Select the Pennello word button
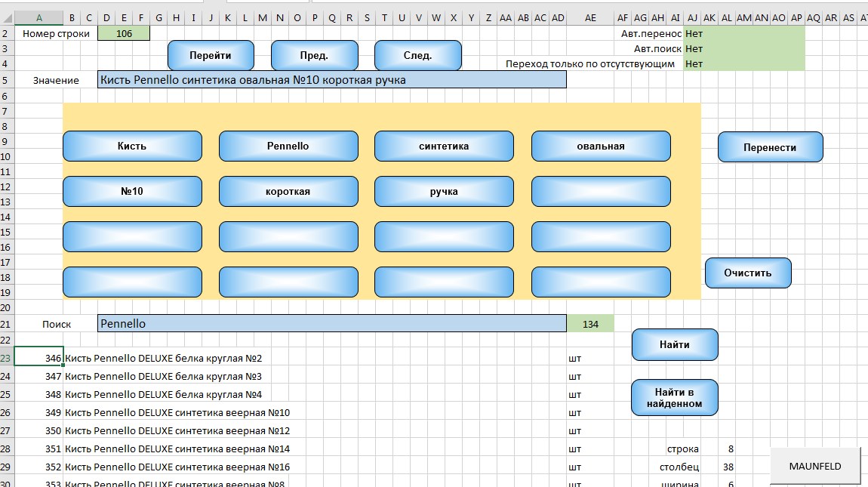Image resolution: width=868 pixels, height=487 pixels. click(x=288, y=146)
